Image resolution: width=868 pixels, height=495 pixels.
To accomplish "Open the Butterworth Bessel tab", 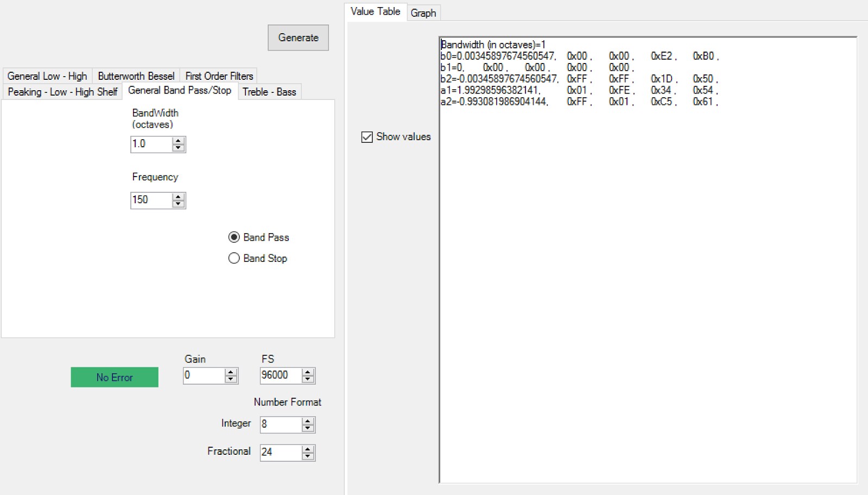I will click(x=136, y=76).
